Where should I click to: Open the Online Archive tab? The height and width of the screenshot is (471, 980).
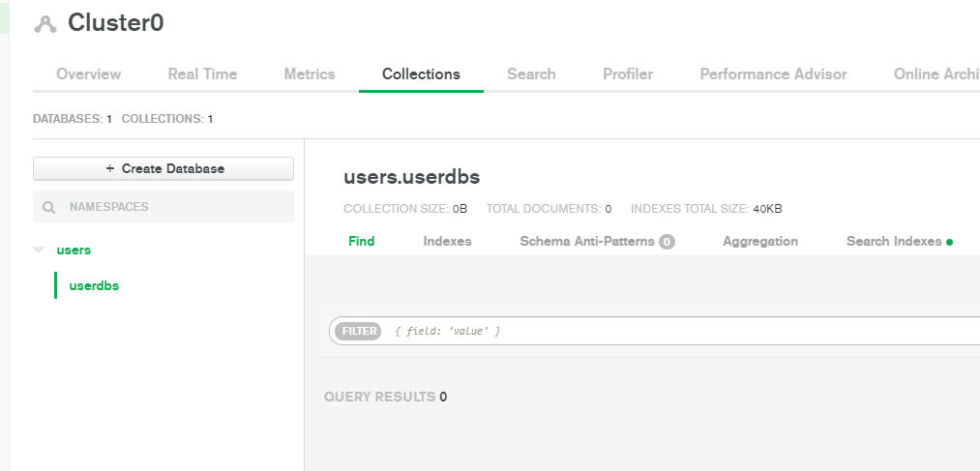[x=936, y=74]
